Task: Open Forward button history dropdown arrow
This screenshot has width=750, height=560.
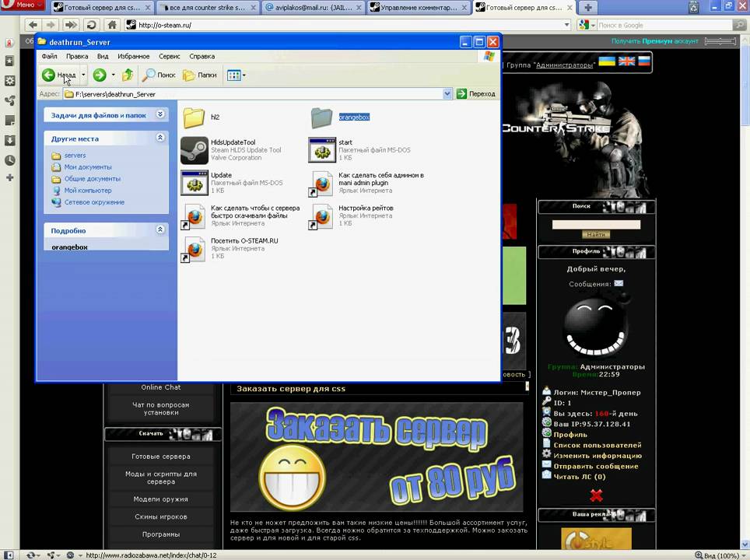Action: point(114,75)
